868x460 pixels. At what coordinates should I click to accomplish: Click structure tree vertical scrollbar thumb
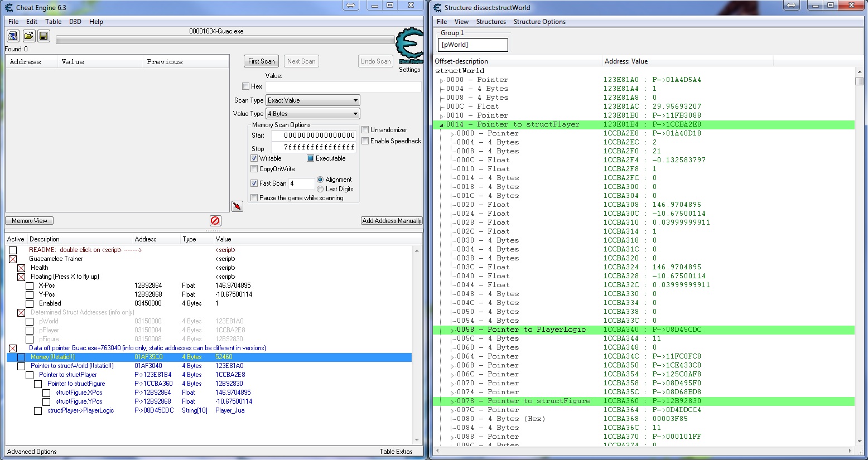859,81
